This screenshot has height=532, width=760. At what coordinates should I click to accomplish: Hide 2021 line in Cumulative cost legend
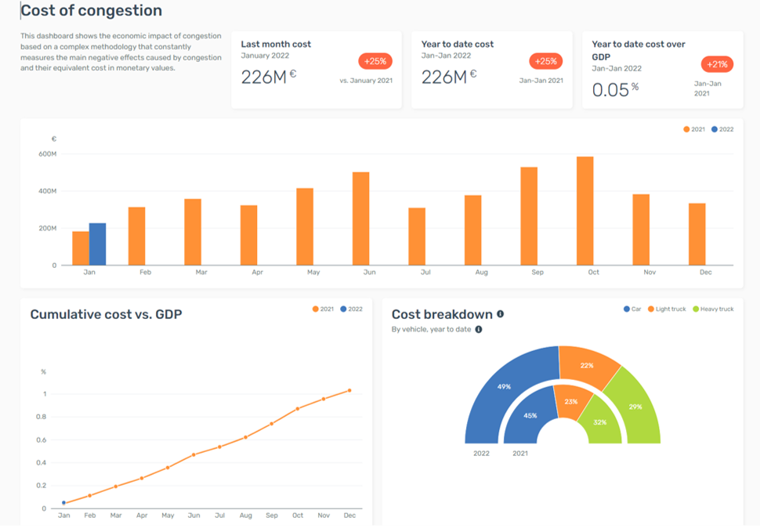click(323, 309)
